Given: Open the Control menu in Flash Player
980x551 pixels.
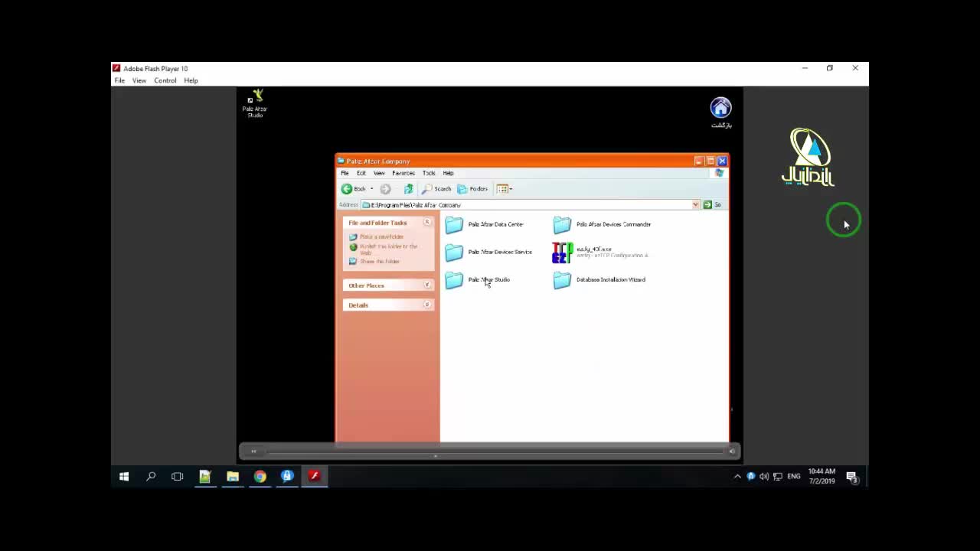Looking at the screenshot, I should 165,80.
